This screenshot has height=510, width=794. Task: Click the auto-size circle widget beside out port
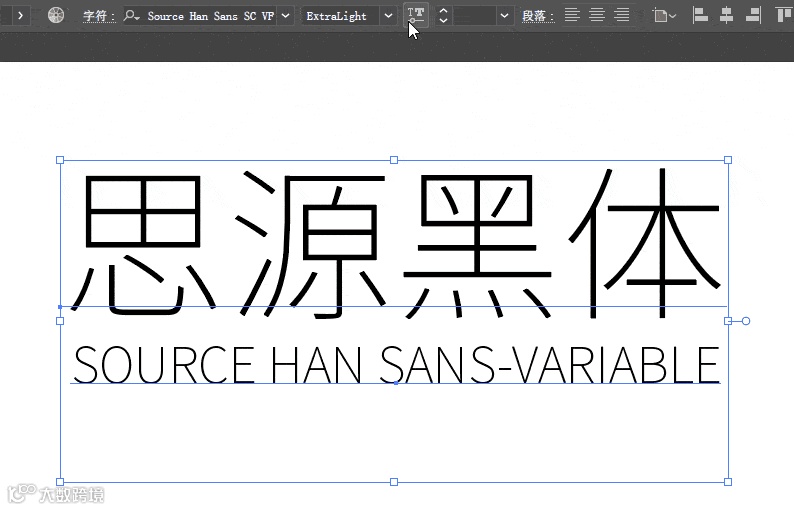(746, 321)
